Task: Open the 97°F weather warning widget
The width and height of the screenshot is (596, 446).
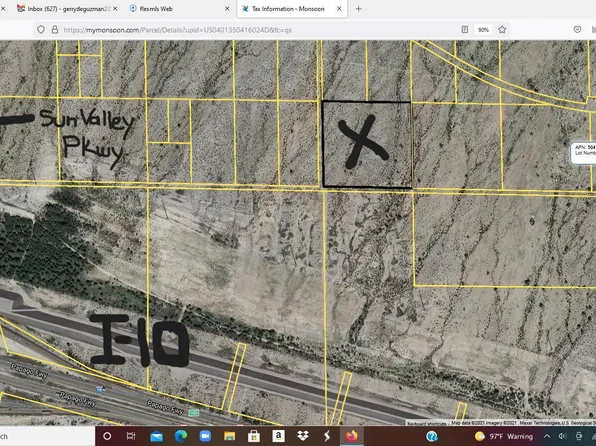Action: [504, 436]
